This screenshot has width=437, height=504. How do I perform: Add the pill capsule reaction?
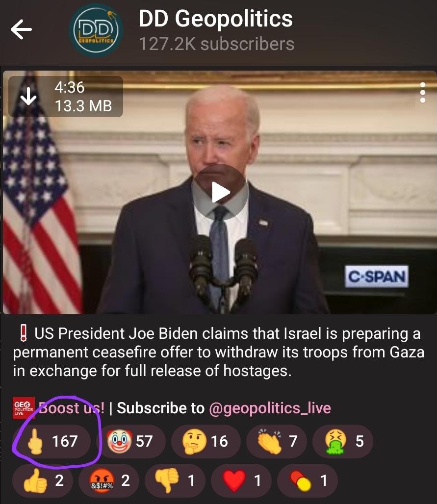(308, 480)
